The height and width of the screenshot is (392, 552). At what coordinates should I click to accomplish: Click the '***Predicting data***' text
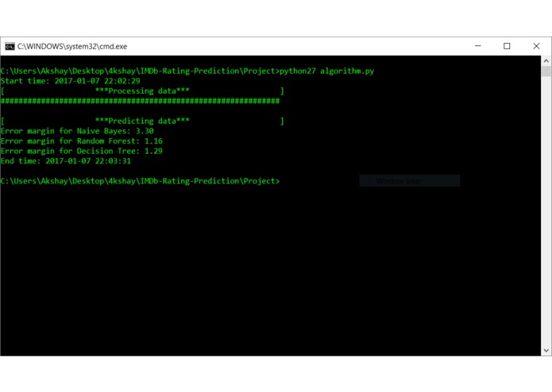click(x=142, y=121)
